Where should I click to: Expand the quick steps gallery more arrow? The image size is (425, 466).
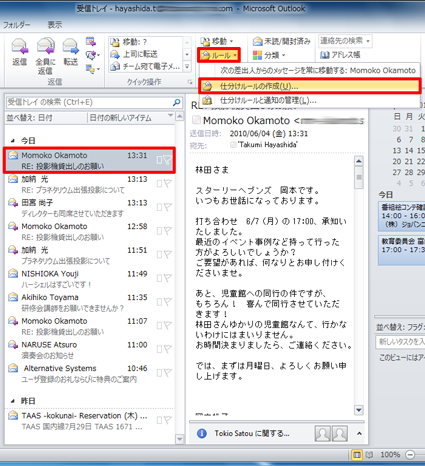click(x=187, y=67)
